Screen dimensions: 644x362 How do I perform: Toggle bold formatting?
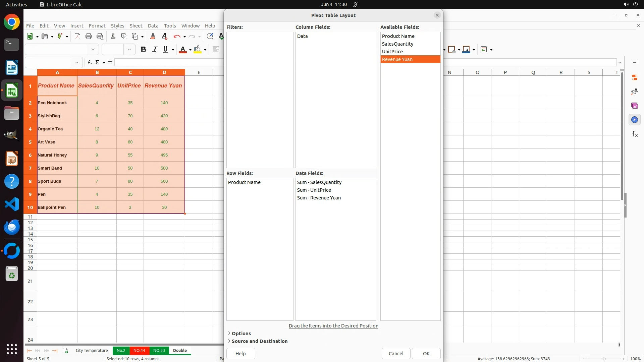144,50
